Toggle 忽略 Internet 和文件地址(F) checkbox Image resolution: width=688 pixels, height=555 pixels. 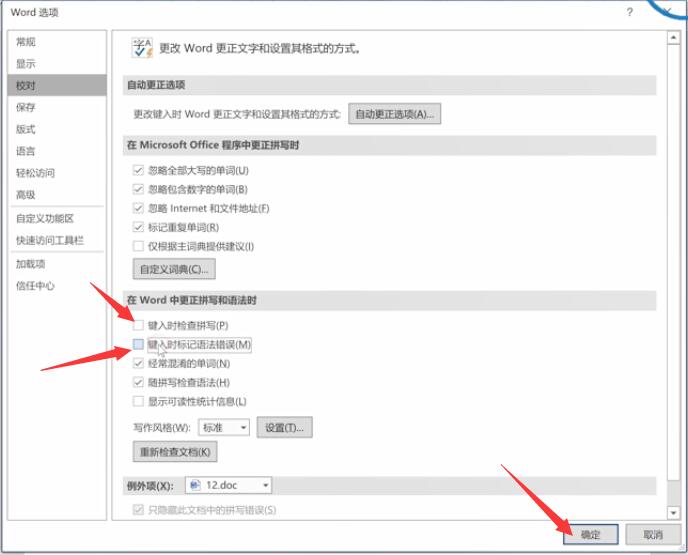click(x=138, y=208)
